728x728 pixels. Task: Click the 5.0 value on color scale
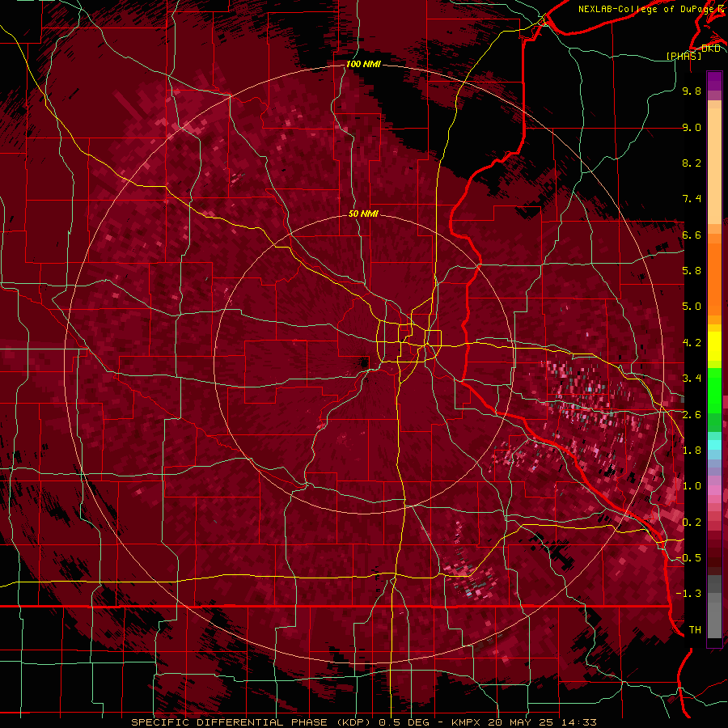click(x=692, y=307)
